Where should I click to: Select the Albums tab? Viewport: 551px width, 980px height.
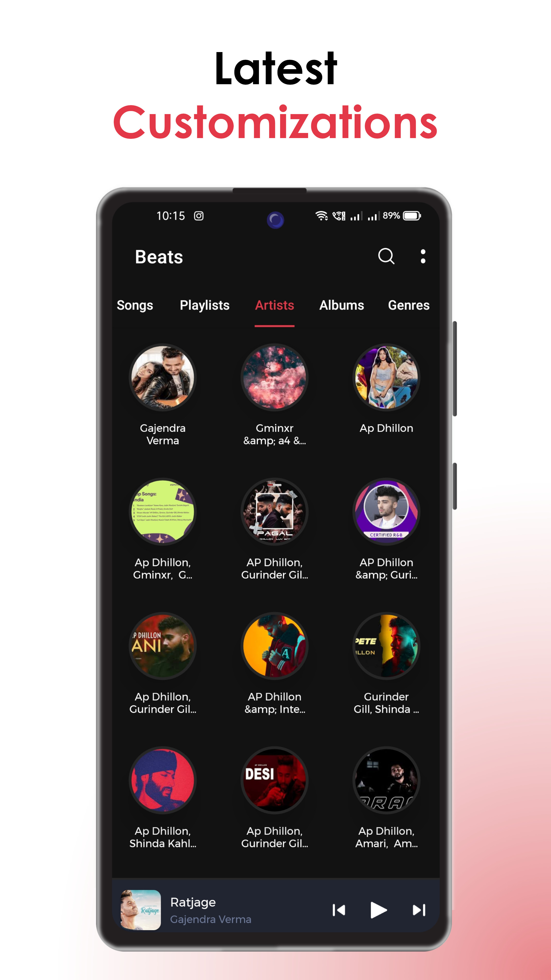pos(341,305)
